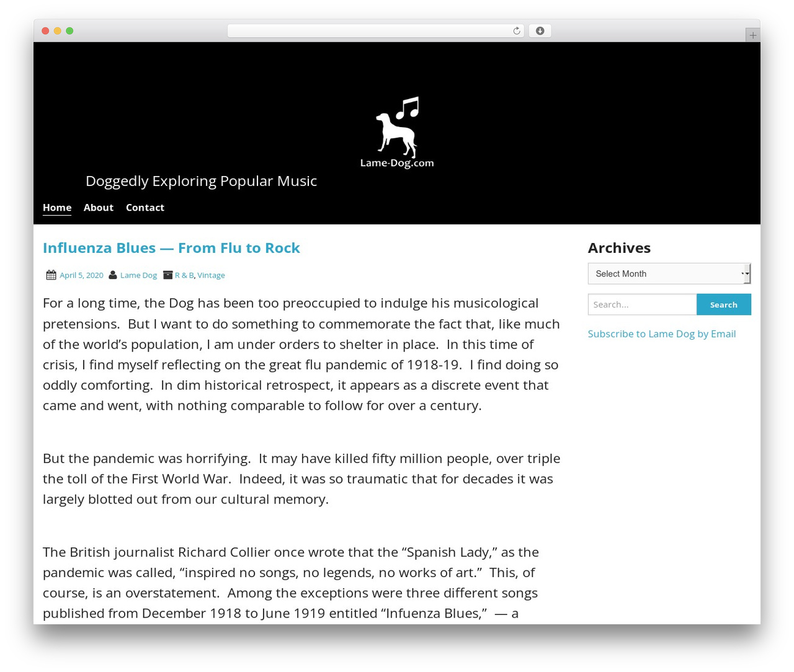The height and width of the screenshot is (672, 794).
Task: Click the category archive box icon
Action: coord(167,275)
